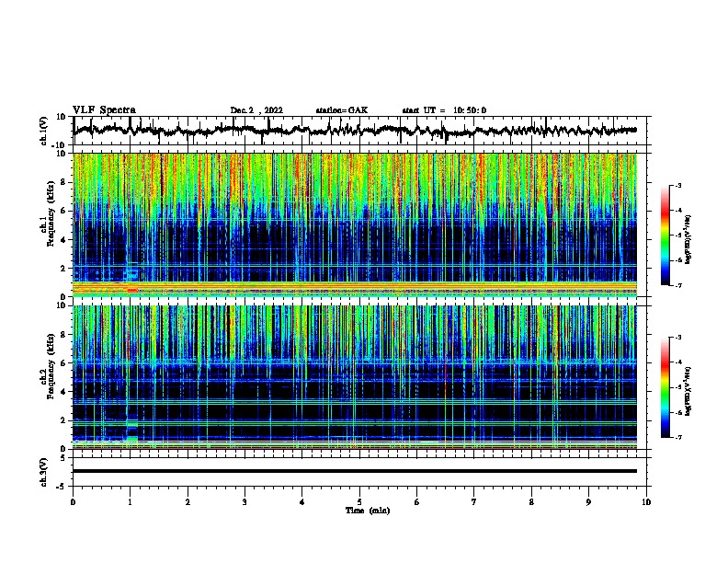The width and height of the screenshot is (728, 563).
Task: Click the "Time (min)" axis label
Action: 368,511
